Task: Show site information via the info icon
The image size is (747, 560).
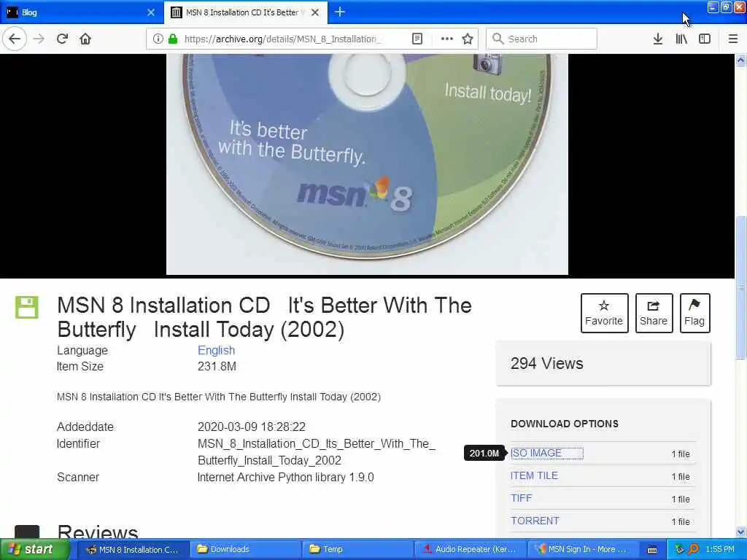Action: (x=158, y=39)
